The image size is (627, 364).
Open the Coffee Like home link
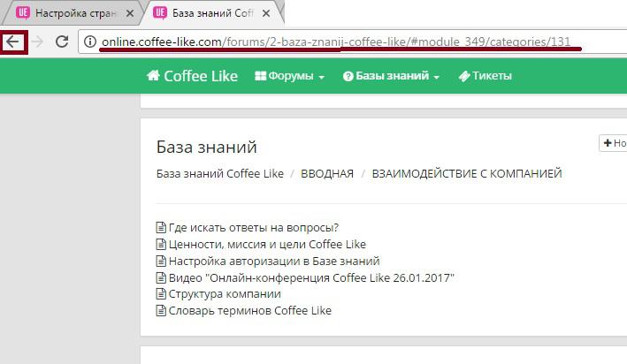(192, 76)
